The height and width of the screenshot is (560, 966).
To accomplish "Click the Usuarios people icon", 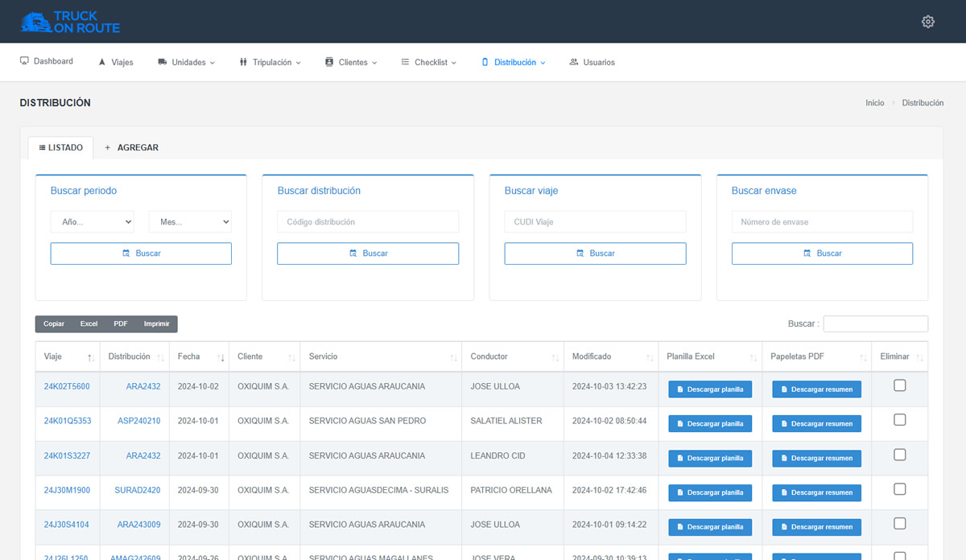I will coord(574,62).
